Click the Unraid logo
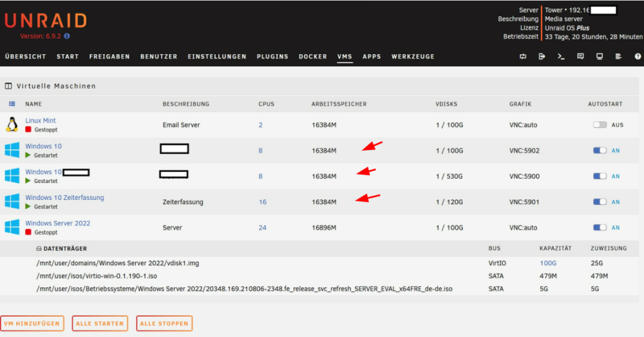The height and width of the screenshot is (337, 644). pyautogui.click(x=46, y=21)
